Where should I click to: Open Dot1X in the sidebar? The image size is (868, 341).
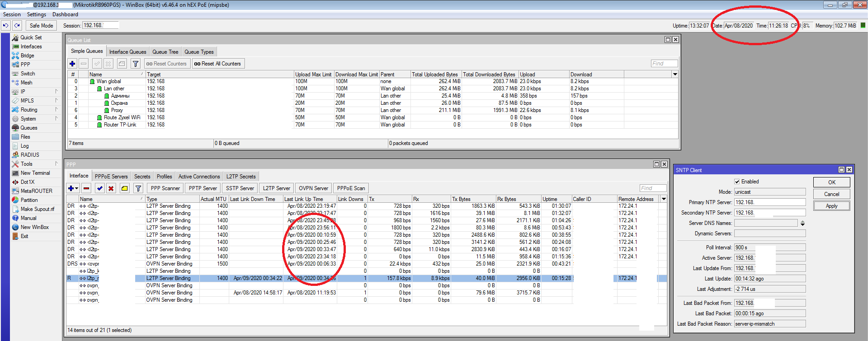coord(27,182)
